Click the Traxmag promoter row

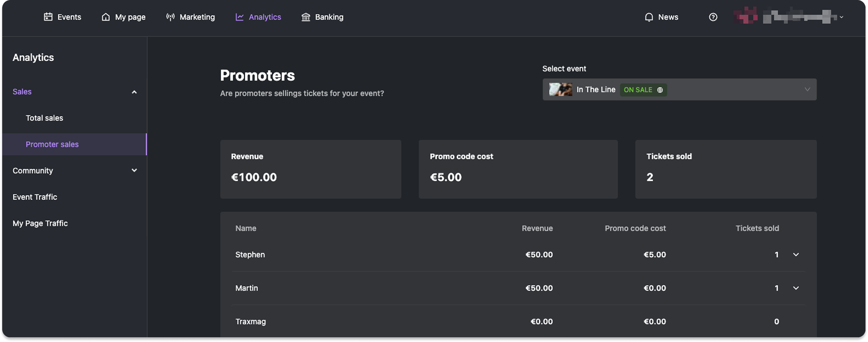(518, 322)
